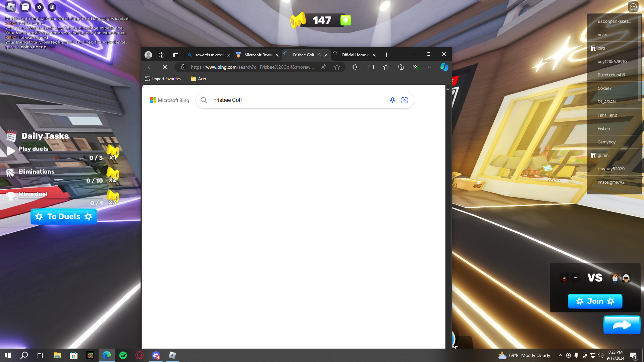This screenshot has width=644, height=362.
Task: Click the Bing voice search microphone icon
Action: (x=392, y=100)
